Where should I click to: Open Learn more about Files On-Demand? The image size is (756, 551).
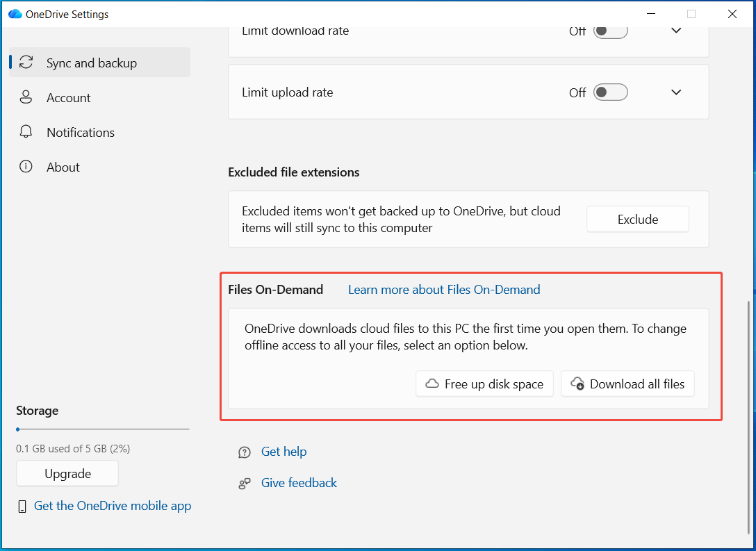pos(444,290)
